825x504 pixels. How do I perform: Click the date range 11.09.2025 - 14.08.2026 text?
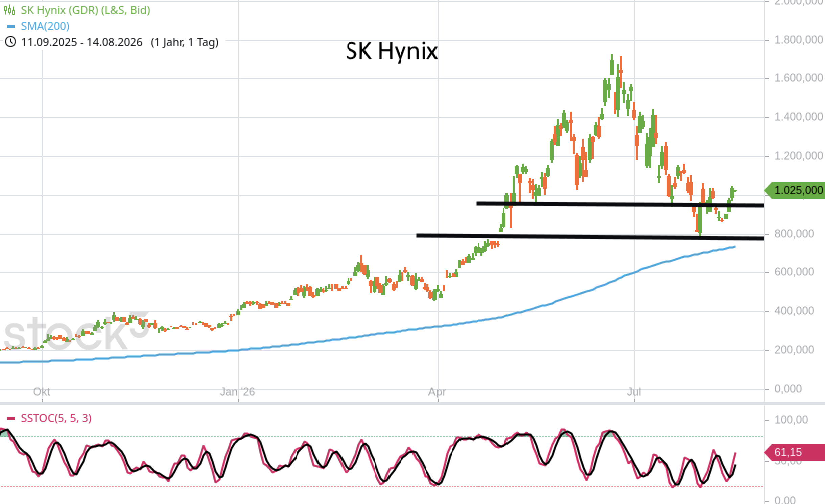click(x=81, y=42)
